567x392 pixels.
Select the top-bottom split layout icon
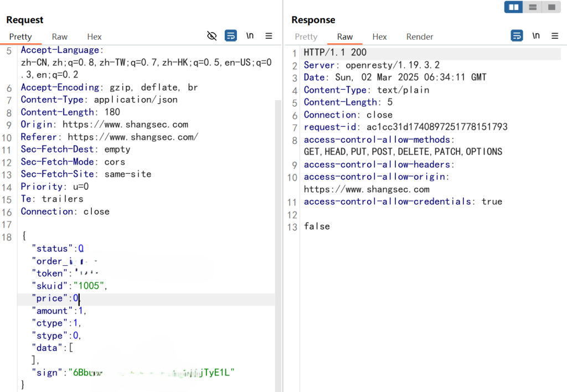coord(532,7)
